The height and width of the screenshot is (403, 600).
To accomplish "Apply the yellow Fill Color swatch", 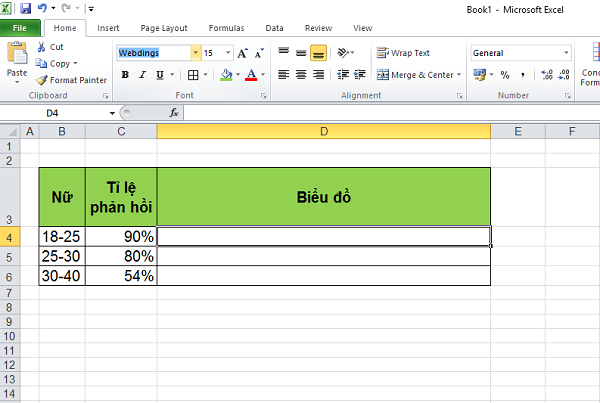I will (x=226, y=75).
